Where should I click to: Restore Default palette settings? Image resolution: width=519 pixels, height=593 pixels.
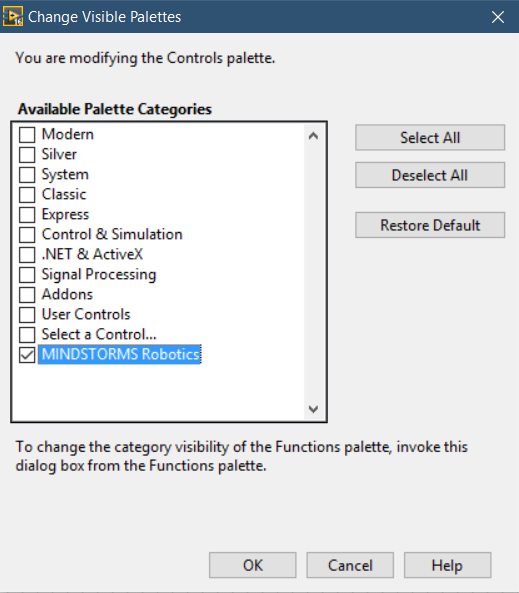point(430,225)
